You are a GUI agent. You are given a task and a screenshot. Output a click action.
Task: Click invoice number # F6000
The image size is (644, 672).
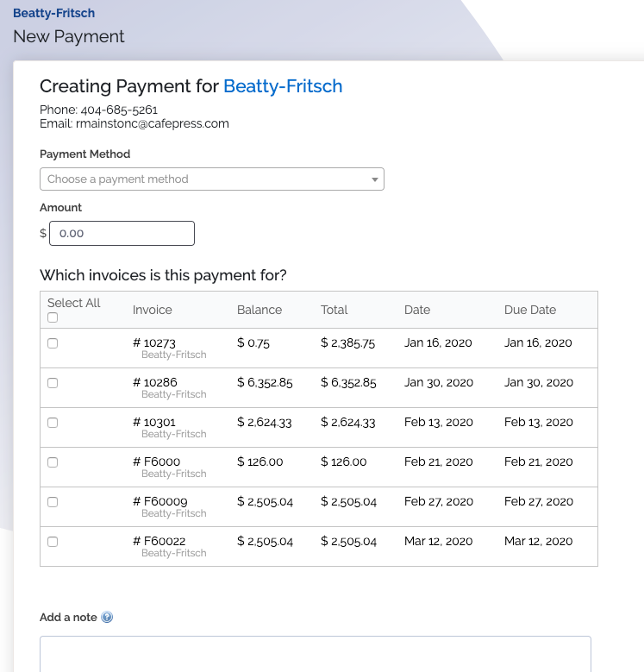coord(157,462)
